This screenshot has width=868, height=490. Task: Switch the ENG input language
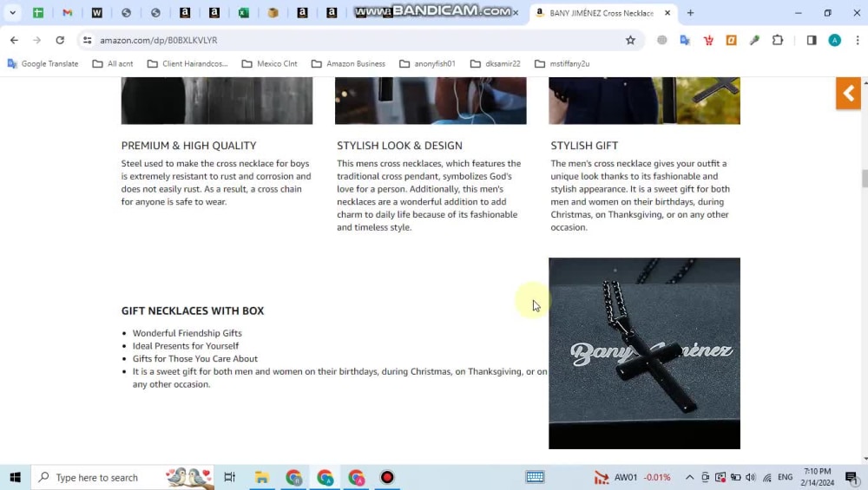click(x=785, y=477)
